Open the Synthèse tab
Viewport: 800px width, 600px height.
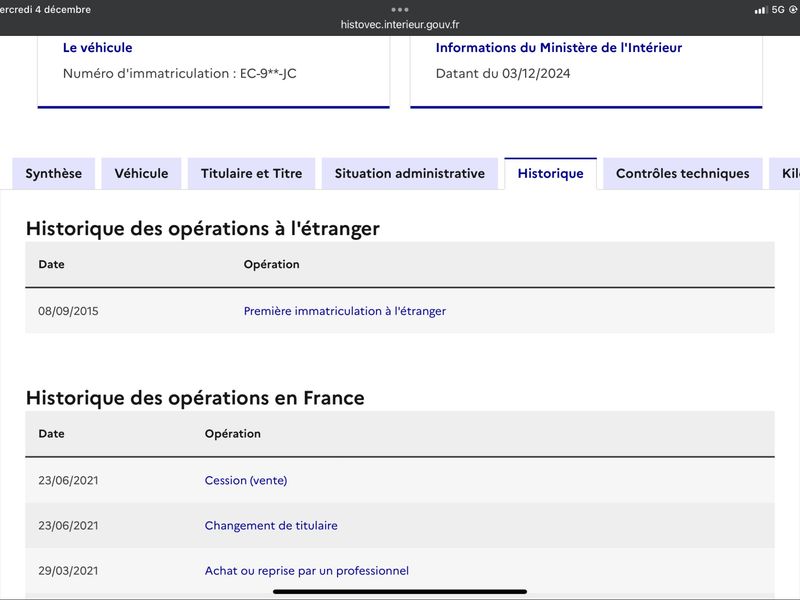coord(54,173)
